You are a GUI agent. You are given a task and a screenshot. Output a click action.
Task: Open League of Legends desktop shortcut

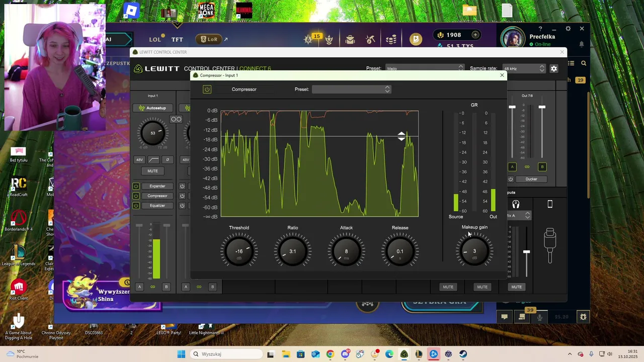[x=19, y=255]
